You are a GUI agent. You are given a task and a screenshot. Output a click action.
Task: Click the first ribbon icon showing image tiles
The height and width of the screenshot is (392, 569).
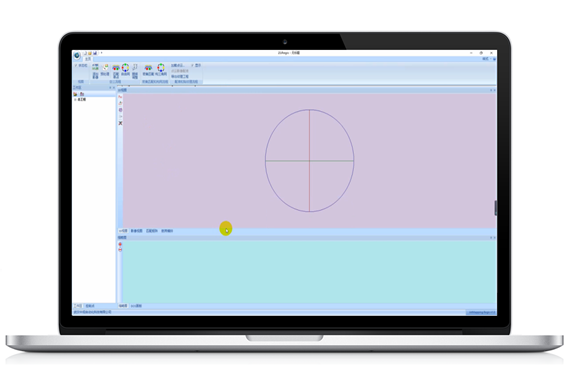click(x=95, y=71)
